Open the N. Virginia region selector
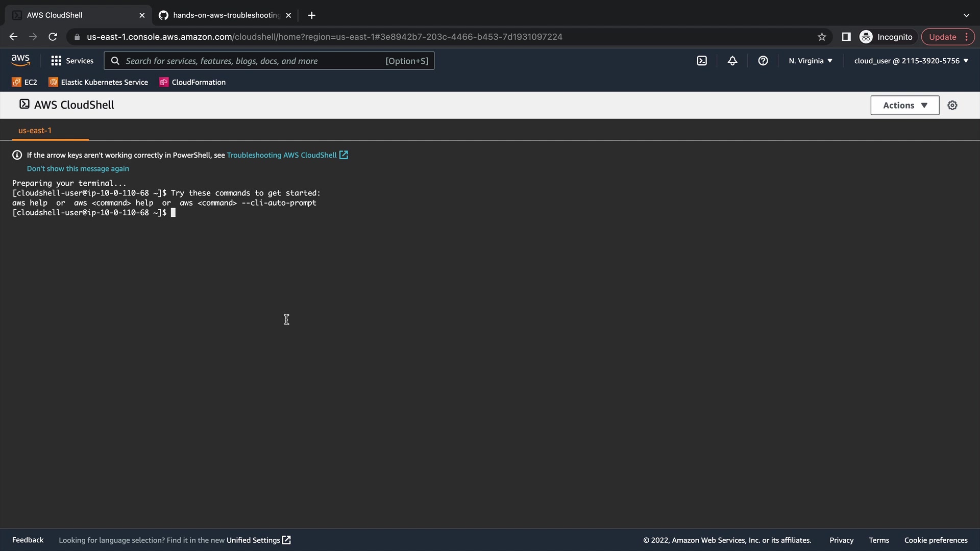This screenshot has height=551, width=980. [810, 61]
